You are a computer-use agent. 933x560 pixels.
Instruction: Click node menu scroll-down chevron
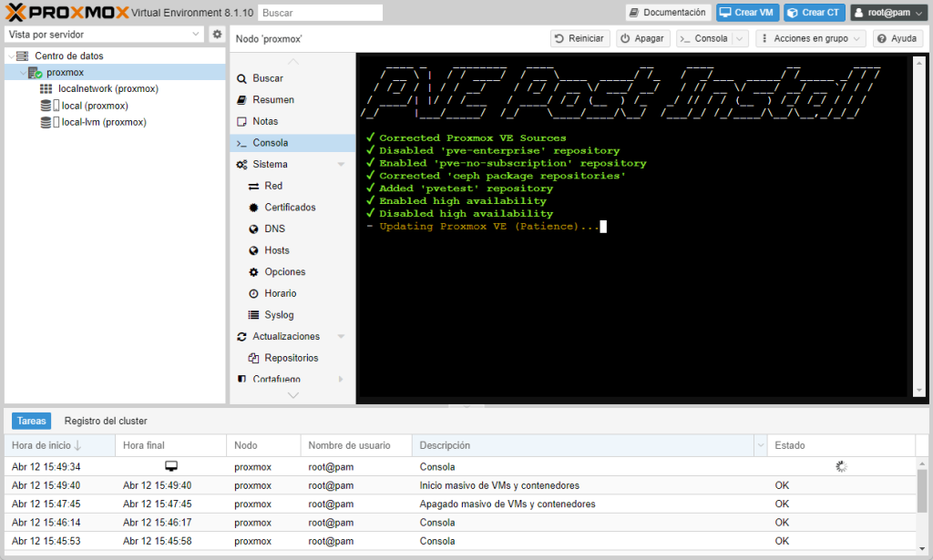point(292,395)
